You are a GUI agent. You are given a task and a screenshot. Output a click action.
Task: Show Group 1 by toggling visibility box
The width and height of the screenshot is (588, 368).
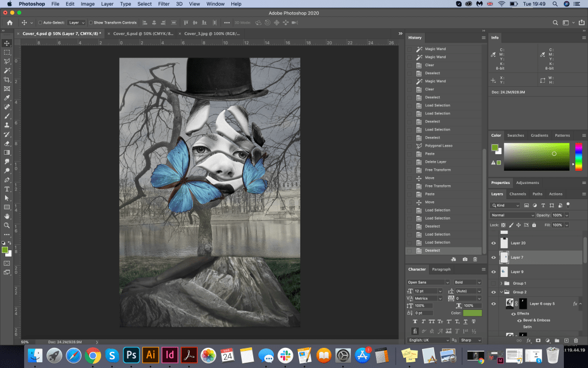pyautogui.click(x=493, y=283)
